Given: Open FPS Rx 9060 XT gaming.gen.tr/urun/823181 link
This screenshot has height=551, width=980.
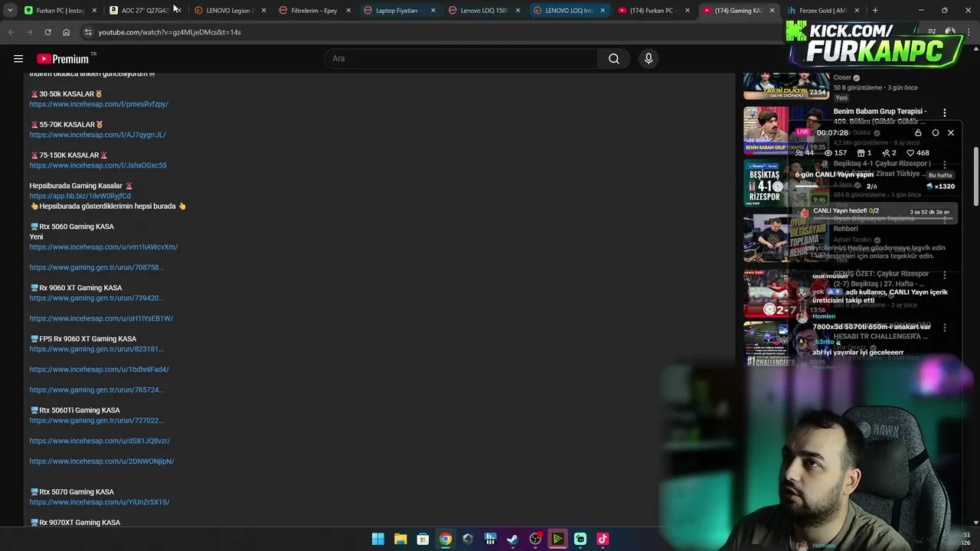Looking at the screenshot, I should (x=96, y=349).
